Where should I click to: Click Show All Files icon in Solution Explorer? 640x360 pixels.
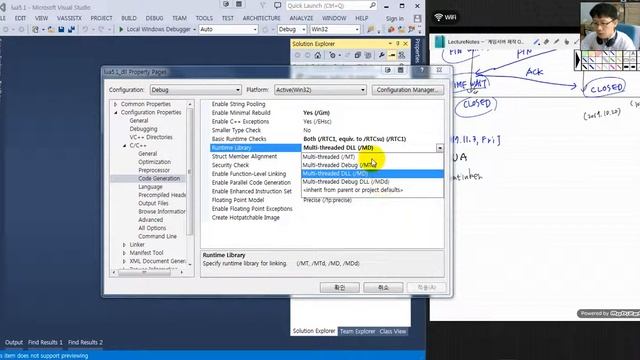click(368, 55)
